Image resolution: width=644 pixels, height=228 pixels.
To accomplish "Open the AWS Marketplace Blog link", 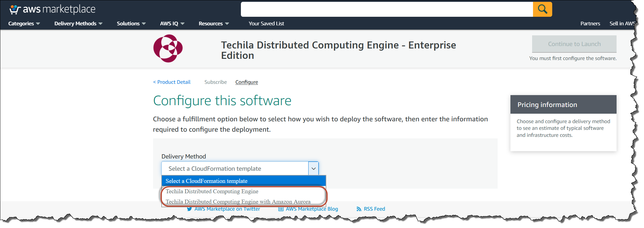I will click(311, 209).
